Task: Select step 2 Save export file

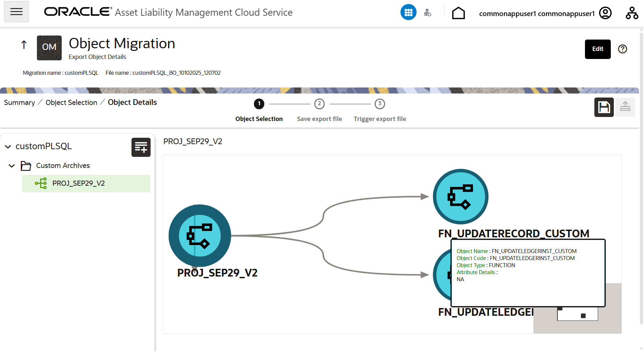Action: pos(319,104)
